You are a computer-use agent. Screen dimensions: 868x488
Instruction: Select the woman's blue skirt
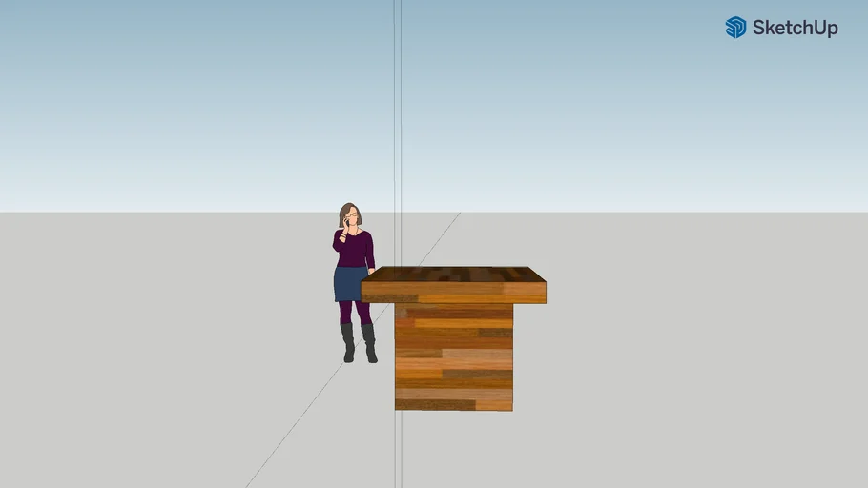click(x=347, y=284)
